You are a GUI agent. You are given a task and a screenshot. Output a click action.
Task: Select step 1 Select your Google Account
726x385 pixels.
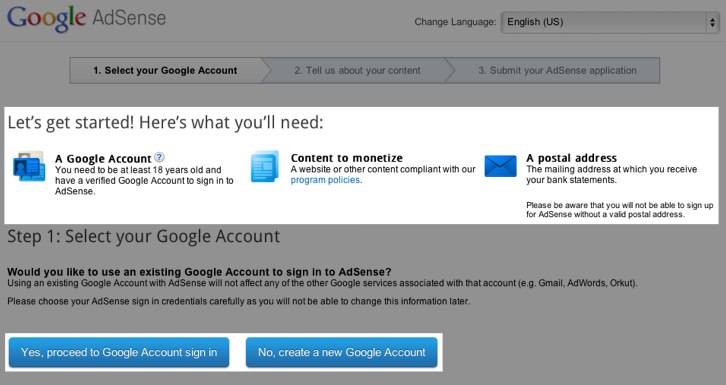click(165, 70)
